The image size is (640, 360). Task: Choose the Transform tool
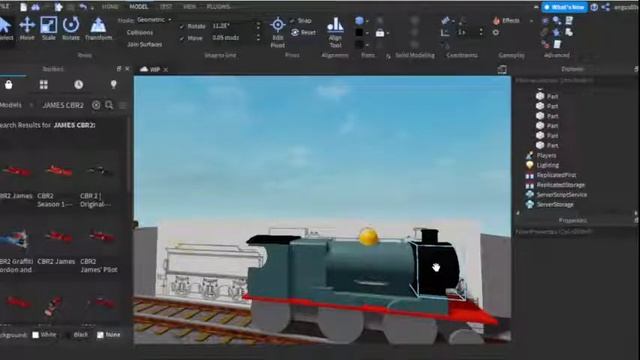click(98, 29)
